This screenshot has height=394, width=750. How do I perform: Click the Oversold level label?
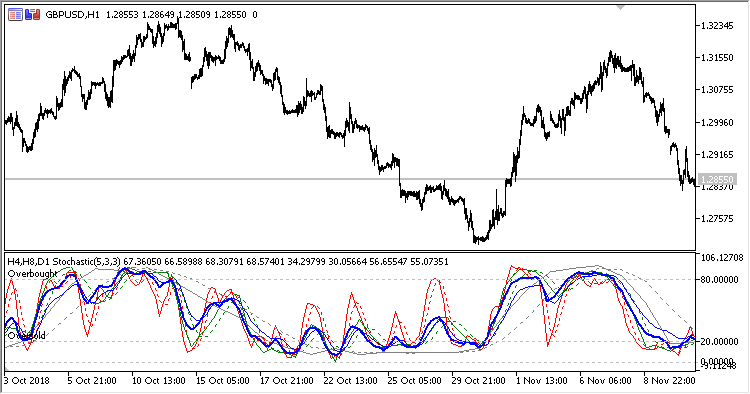pyautogui.click(x=27, y=336)
